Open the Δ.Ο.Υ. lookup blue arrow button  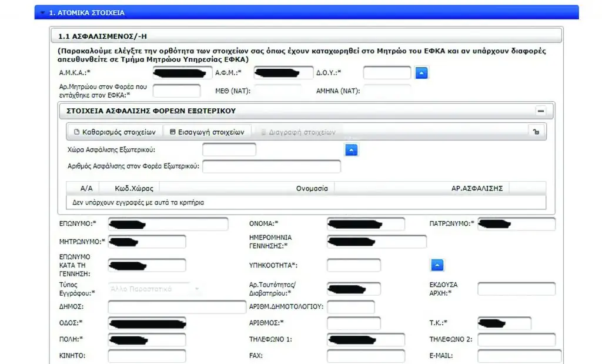[x=421, y=72]
